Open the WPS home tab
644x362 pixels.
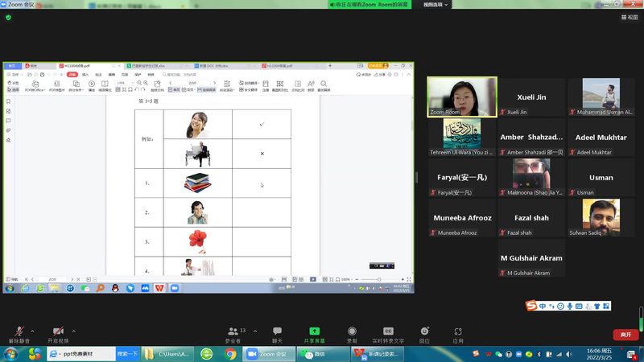(x=12, y=66)
